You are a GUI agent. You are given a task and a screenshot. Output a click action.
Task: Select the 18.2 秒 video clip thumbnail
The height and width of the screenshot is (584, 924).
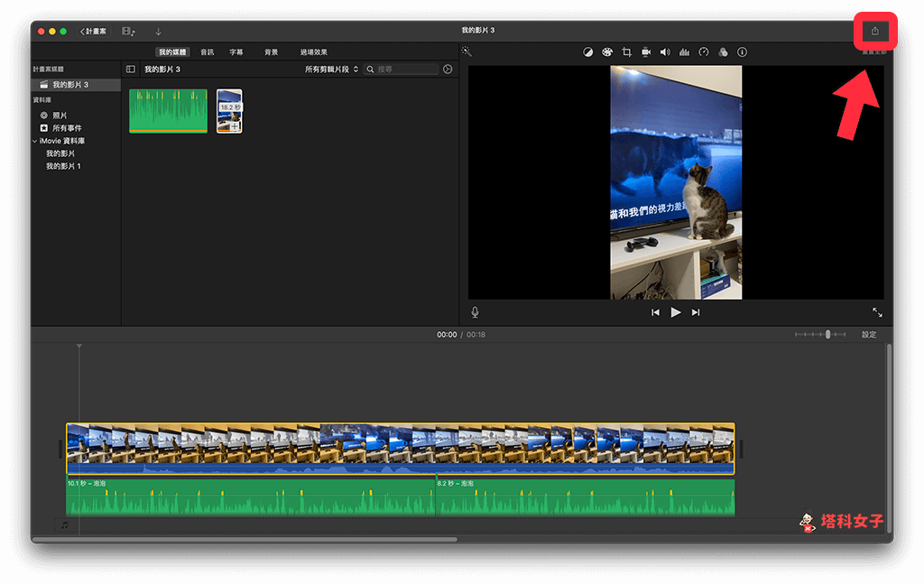(x=229, y=111)
